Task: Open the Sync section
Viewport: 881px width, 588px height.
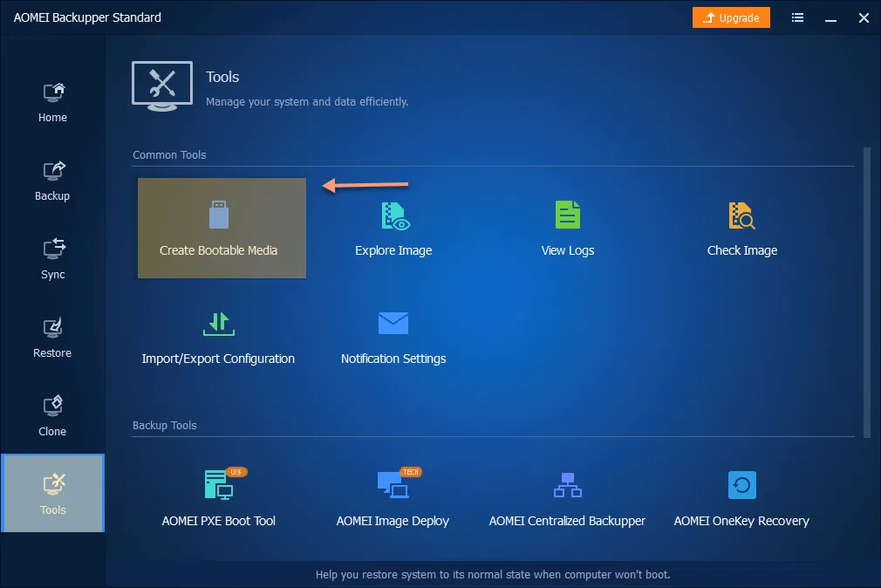Action: click(x=53, y=260)
